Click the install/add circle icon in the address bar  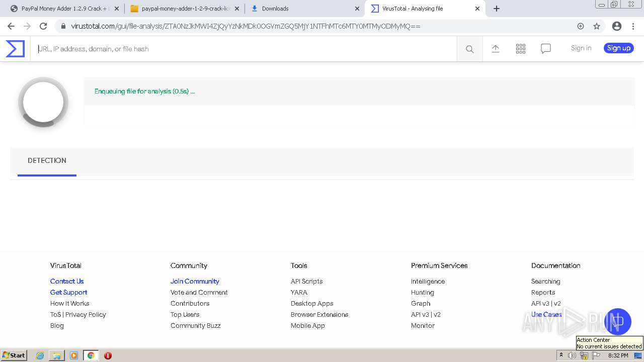click(581, 26)
